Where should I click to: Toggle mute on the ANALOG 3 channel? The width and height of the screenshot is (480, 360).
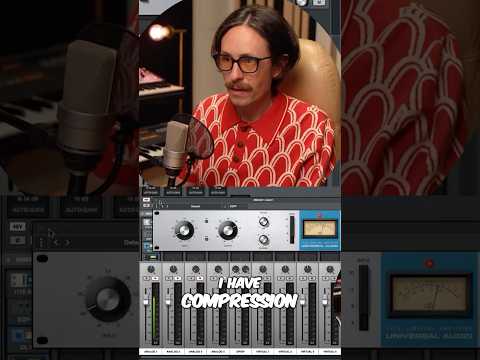pyautogui.click(x=200, y=278)
